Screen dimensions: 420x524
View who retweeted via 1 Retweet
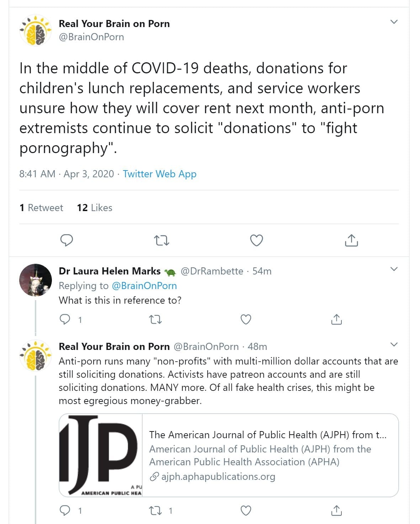click(41, 208)
